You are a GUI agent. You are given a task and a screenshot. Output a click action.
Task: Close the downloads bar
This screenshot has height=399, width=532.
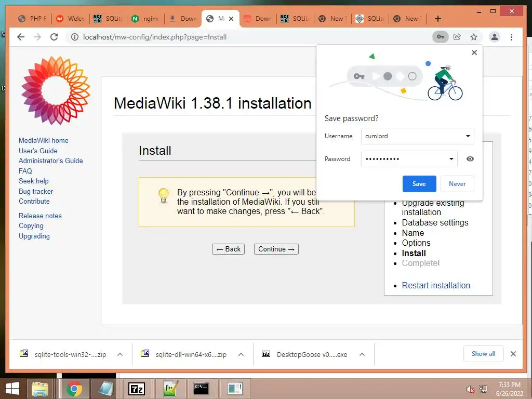tap(513, 354)
